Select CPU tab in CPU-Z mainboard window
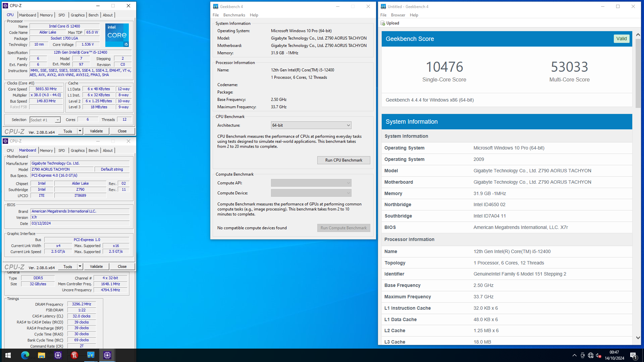The width and height of the screenshot is (644, 362). click(x=10, y=150)
